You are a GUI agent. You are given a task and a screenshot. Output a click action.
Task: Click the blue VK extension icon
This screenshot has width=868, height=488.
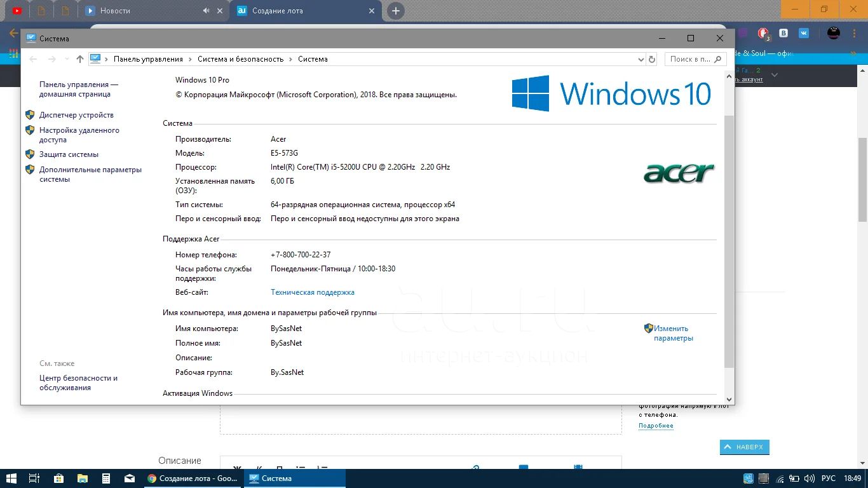[x=804, y=33]
